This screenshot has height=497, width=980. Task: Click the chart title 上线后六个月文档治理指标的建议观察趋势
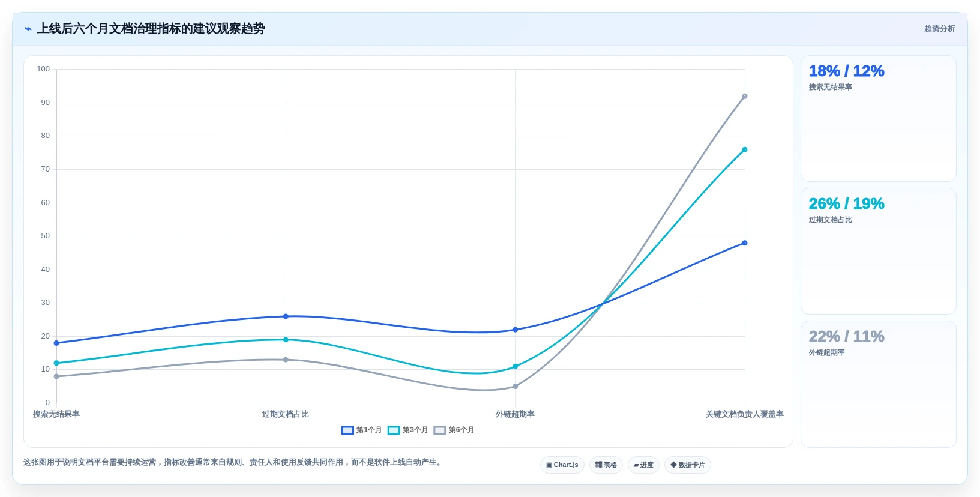pos(151,29)
